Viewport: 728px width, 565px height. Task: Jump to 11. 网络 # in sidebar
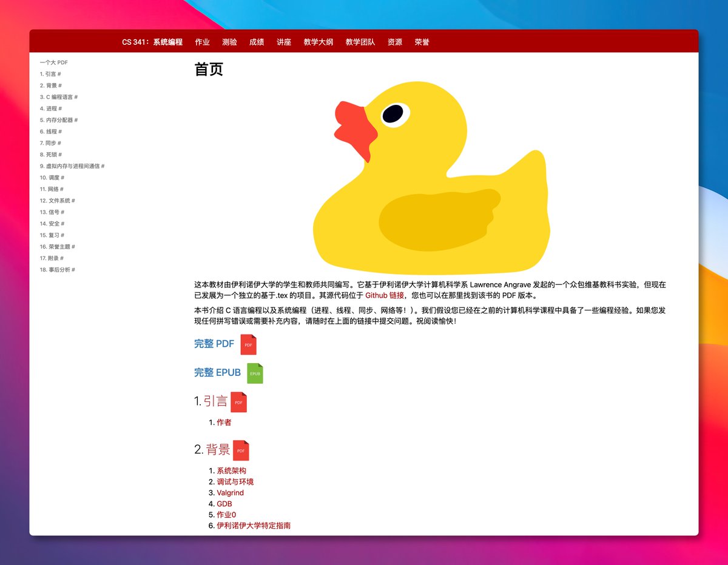pos(52,189)
